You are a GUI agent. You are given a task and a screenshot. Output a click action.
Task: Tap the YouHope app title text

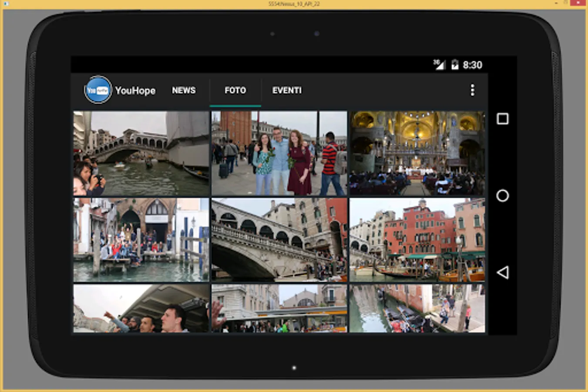pyautogui.click(x=135, y=91)
